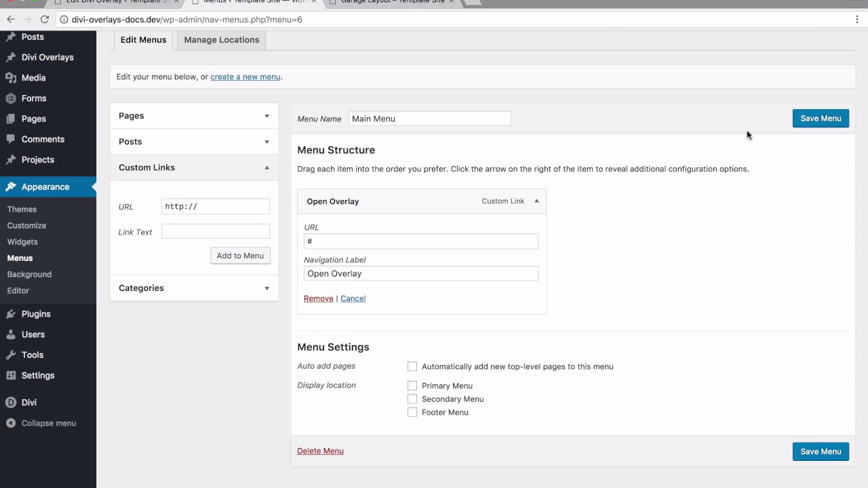Viewport: 868px width, 488px height.
Task: Click the Appearance paintbrush icon
Action: tap(11, 187)
